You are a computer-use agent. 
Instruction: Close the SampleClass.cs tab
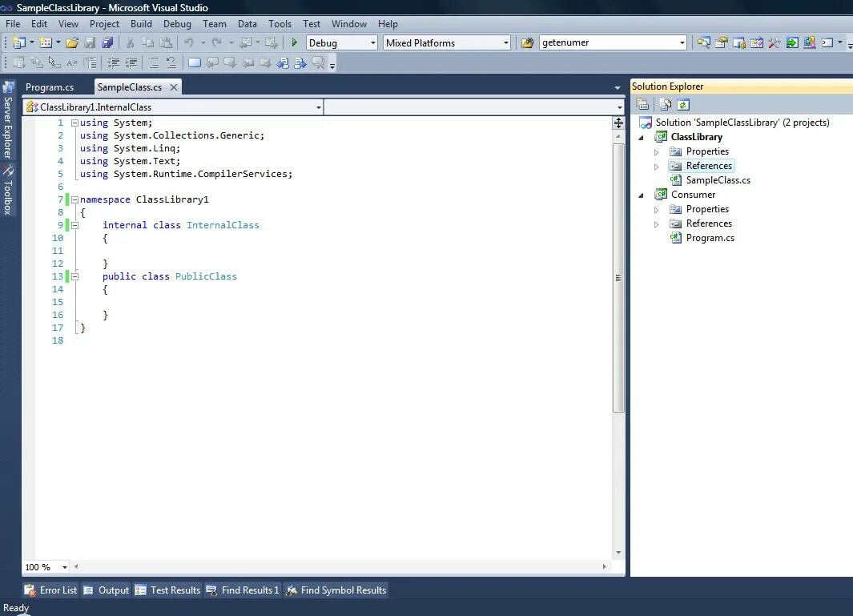174,87
